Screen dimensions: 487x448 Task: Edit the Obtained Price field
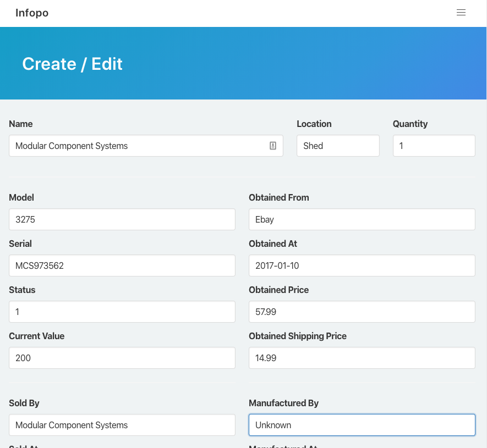362,312
